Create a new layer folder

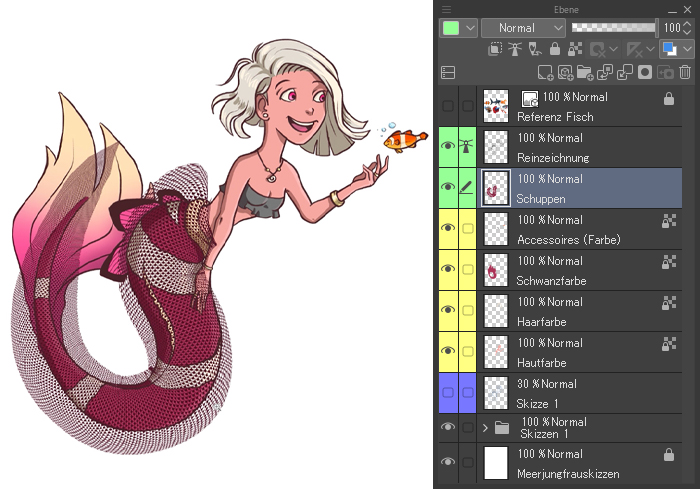pos(585,72)
